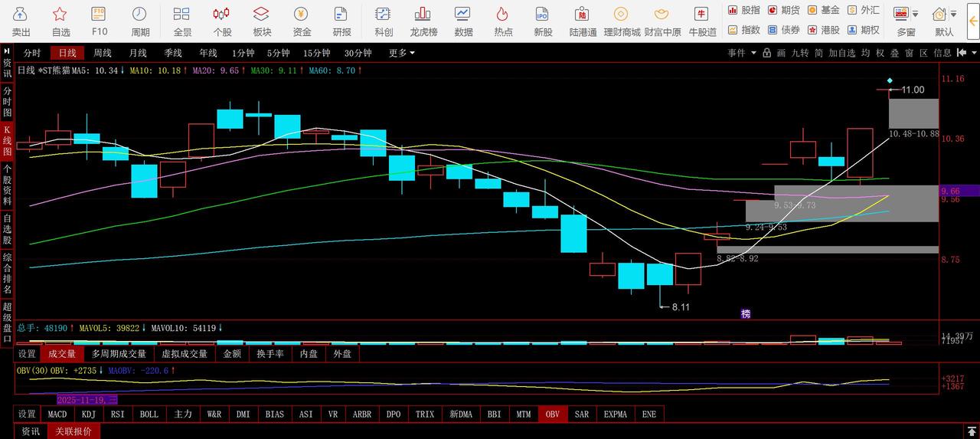
Task: Open the 卖出 sell icon
Action: tap(21, 21)
